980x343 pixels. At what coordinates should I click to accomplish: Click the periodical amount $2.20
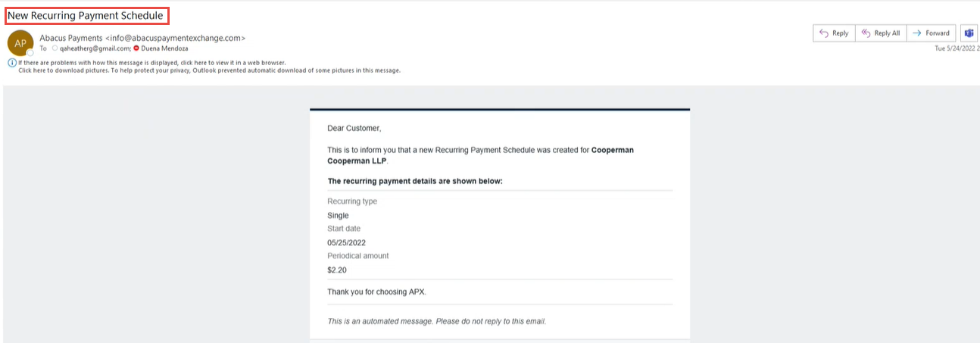337,270
